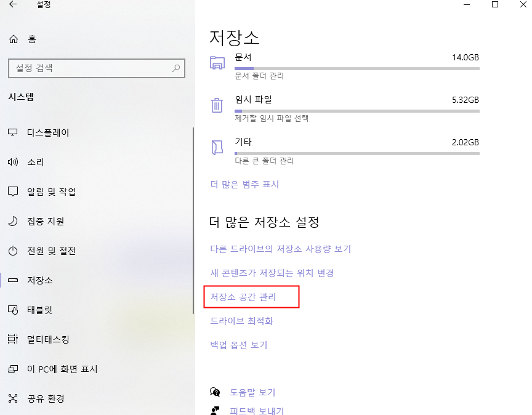Screen dimensions: 532x415
Task: Select 멀티태스킹 settings
Action: tap(49, 339)
